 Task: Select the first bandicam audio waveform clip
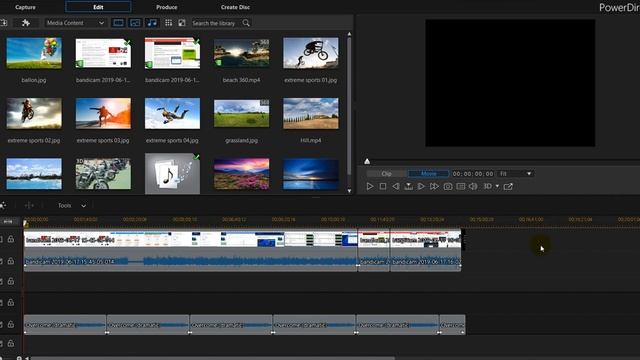pyautogui.click(x=191, y=261)
